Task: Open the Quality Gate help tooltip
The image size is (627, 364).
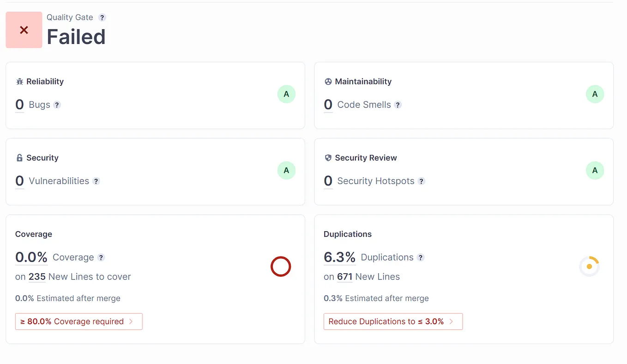Action: click(x=102, y=17)
